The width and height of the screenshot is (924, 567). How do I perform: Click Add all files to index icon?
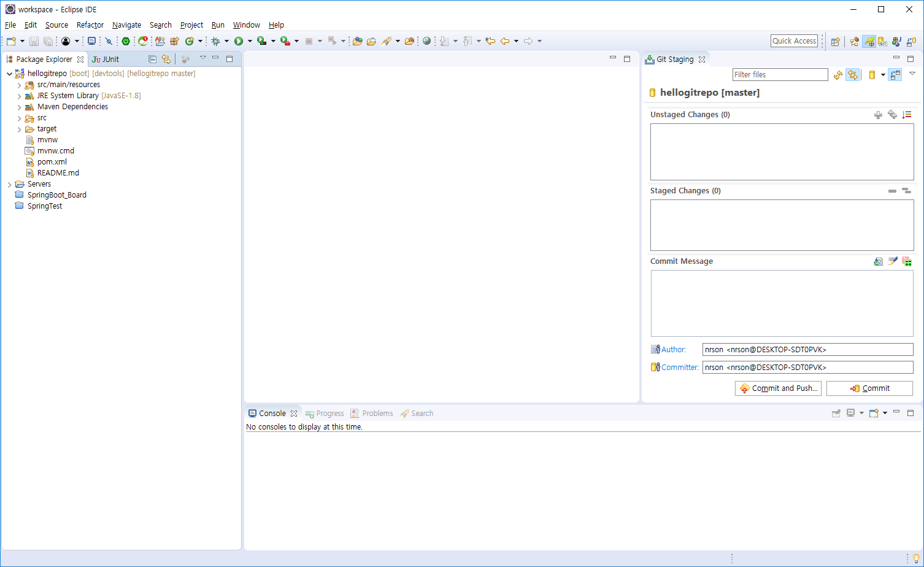[x=892, y=115]
